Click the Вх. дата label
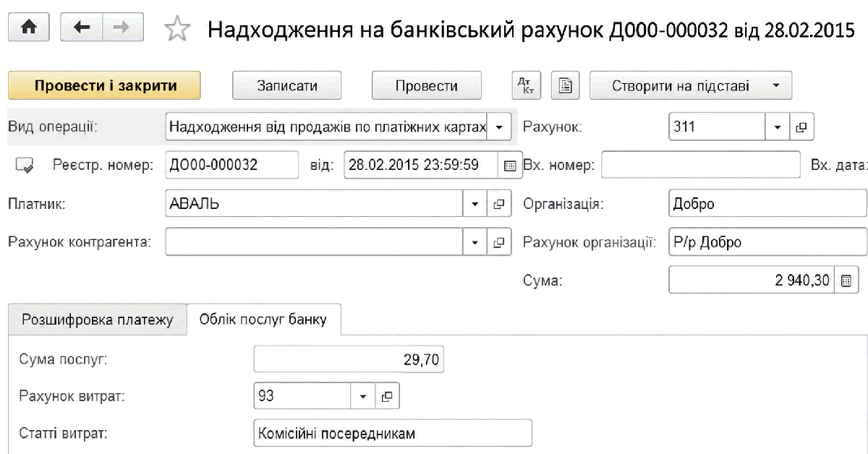 pyautogui.click(x=839, y=165)
